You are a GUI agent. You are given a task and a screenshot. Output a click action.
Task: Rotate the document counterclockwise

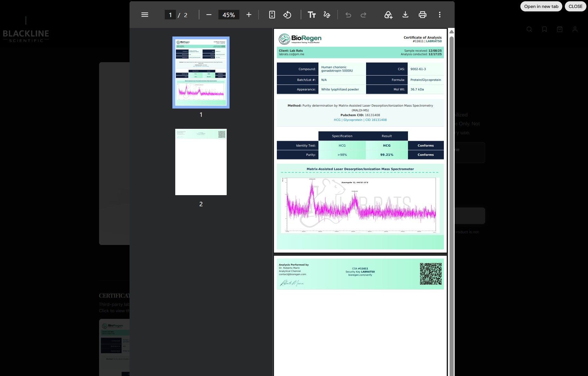pyautogui.click(x=287, y=15)
